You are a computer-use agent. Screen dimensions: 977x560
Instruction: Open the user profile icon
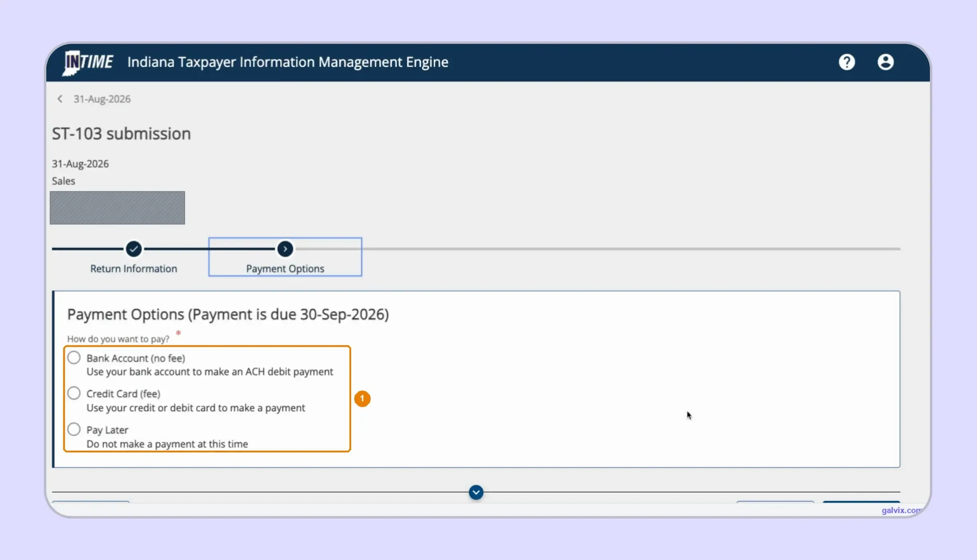click(x=885, y=62)
